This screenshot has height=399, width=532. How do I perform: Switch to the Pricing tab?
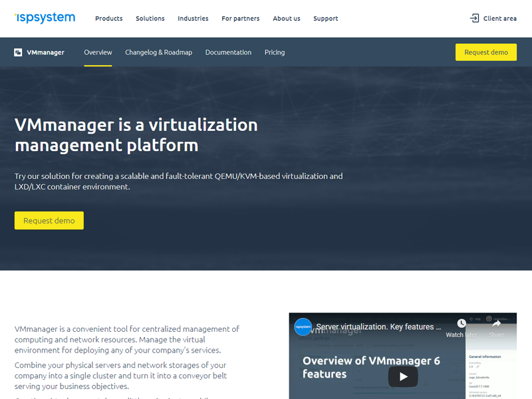275,53
